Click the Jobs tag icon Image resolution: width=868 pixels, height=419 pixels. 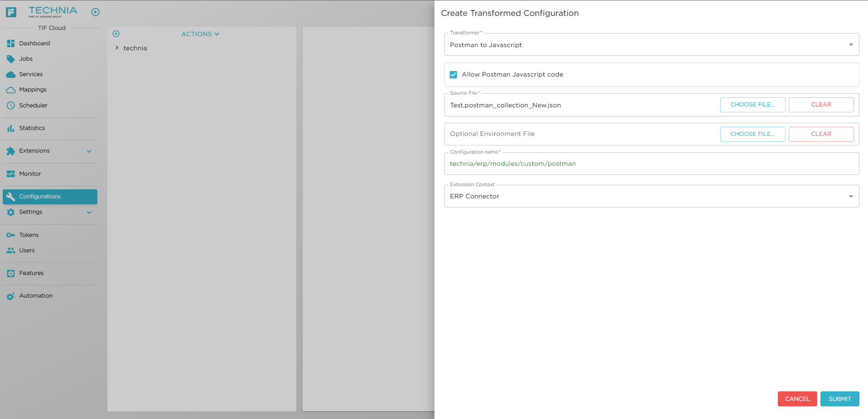pyautogui.click(x=11, y=59)
